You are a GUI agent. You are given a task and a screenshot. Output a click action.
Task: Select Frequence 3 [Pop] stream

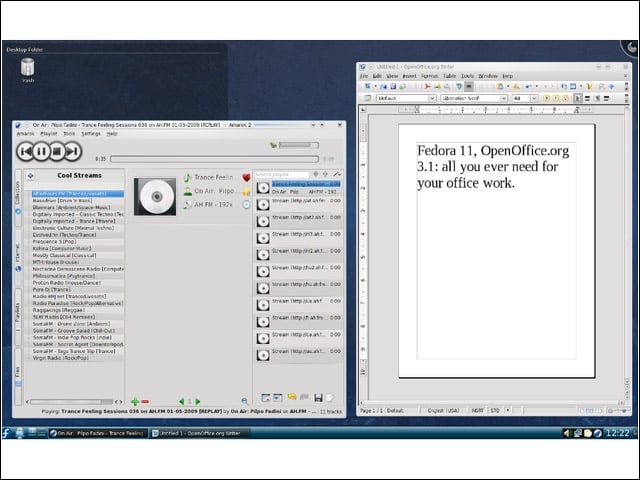(54, 242)
